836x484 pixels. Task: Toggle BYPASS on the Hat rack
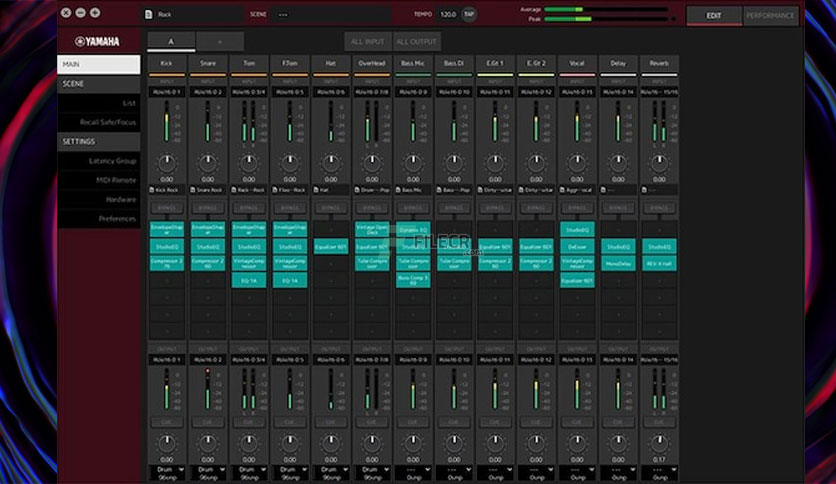[331, 207]
